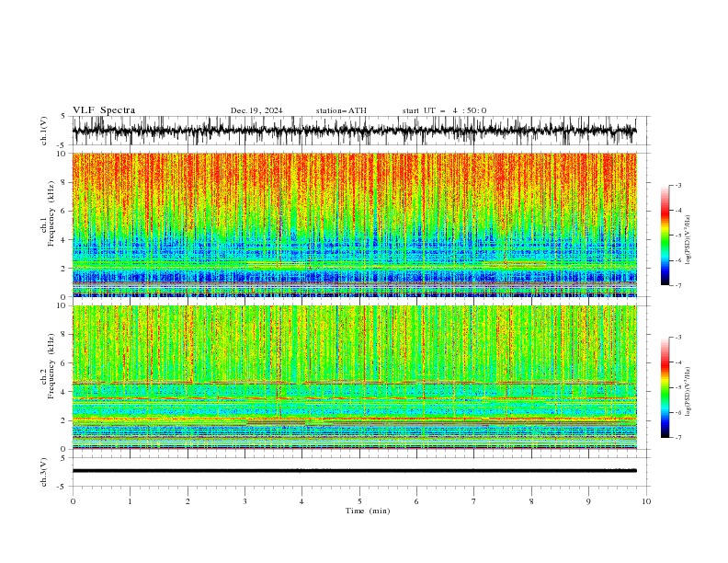
Task: Click the "Time (min)" axis title
Action: [x=368, y=511]
